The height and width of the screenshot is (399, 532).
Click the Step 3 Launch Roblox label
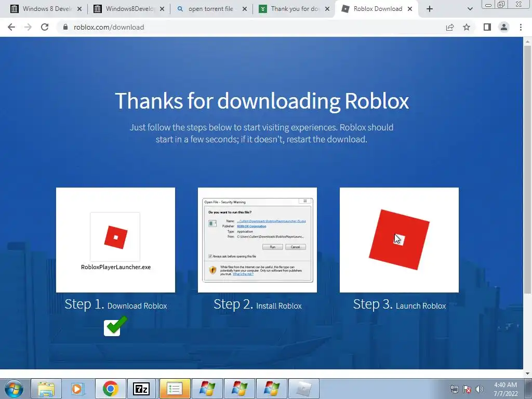400,304
